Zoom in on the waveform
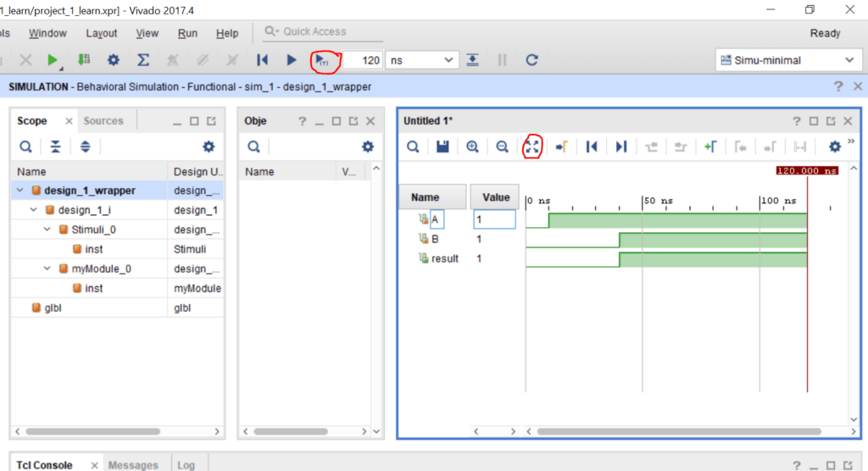Screen dimensions: 868x471 pos(472,147)
